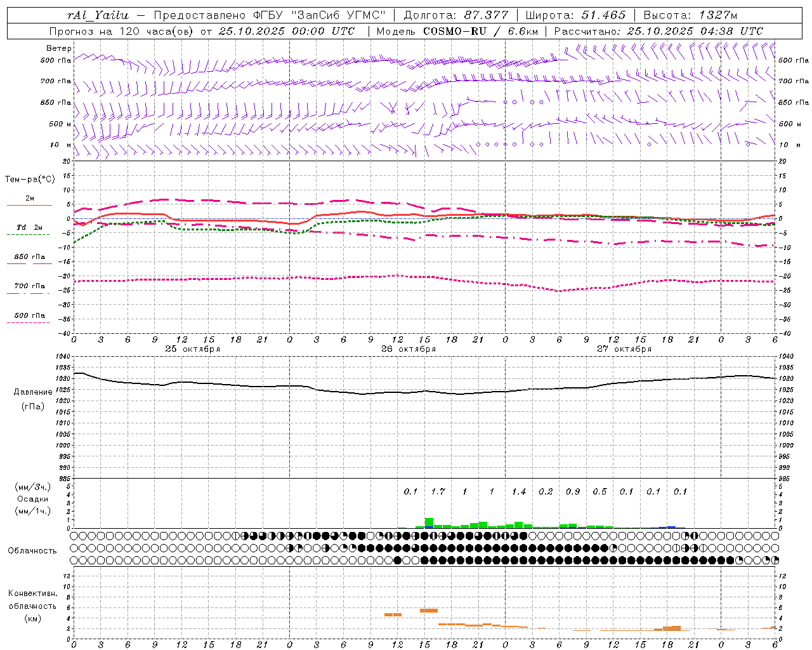The width and height of the screenshot is (812, 650).
Task: Click the 26 октября date label
Action: 409,349
